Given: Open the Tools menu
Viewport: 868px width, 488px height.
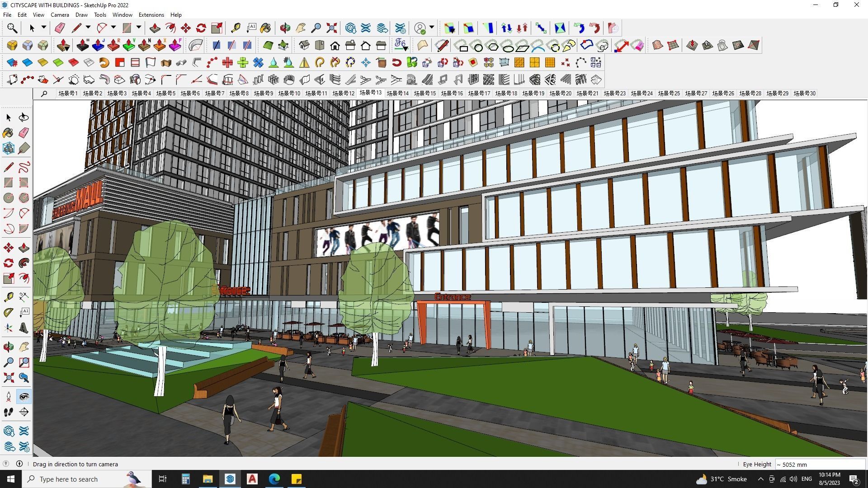Looking at the screenshot, I should [100, 14].
